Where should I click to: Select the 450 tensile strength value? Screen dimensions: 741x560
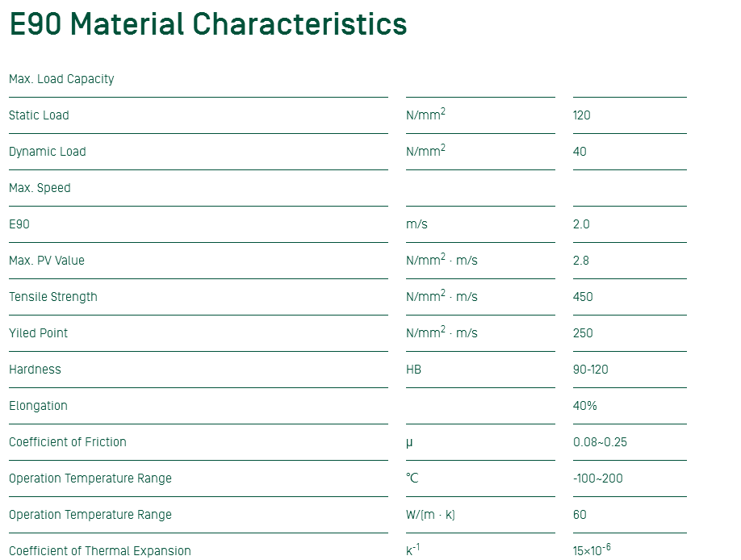(x=583, y=297)
